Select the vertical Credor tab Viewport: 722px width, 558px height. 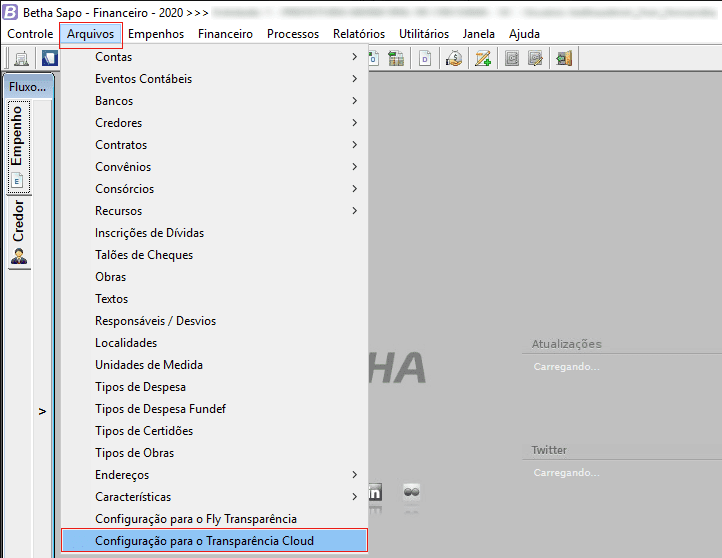click(18, 232)
